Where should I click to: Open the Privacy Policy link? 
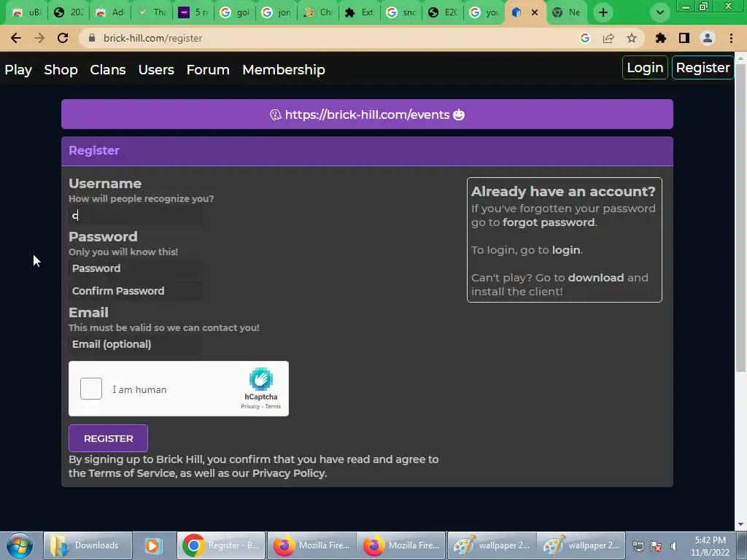[x=289, y=473]
